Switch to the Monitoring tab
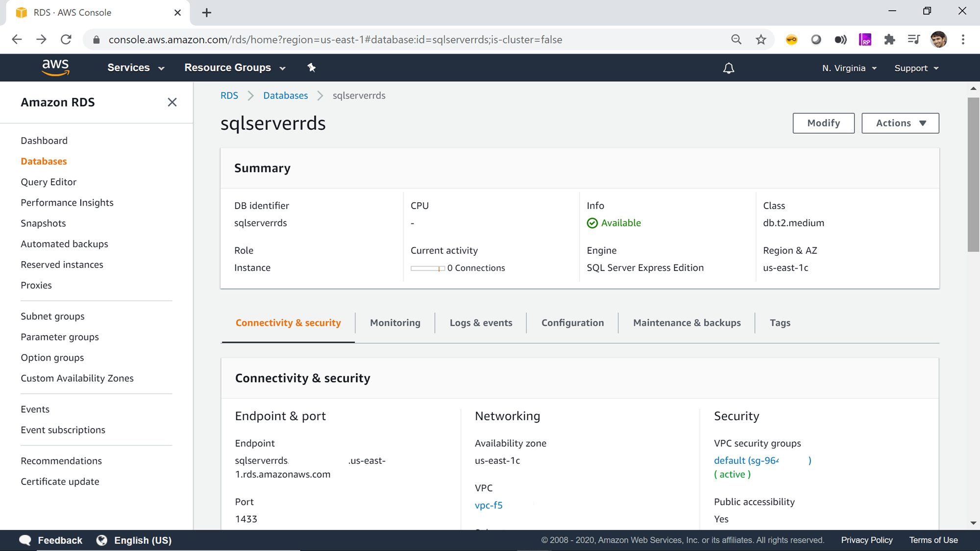980x551 pixels. point(395,322)
